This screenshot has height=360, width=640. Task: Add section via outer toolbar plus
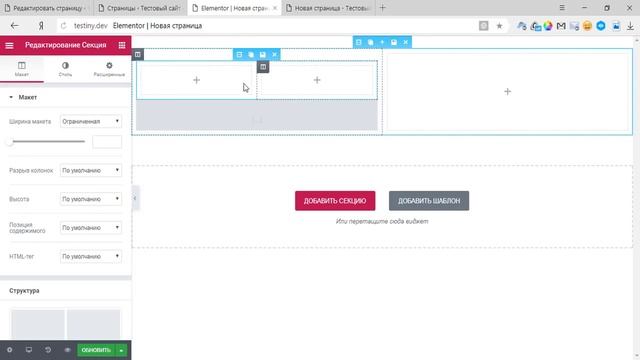[x=382, y=42]
